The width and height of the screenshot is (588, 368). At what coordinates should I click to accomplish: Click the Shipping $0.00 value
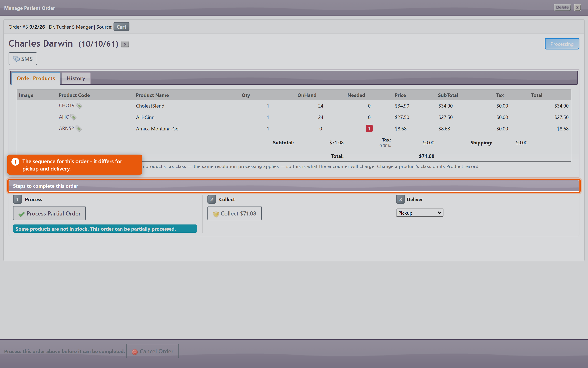522,143
